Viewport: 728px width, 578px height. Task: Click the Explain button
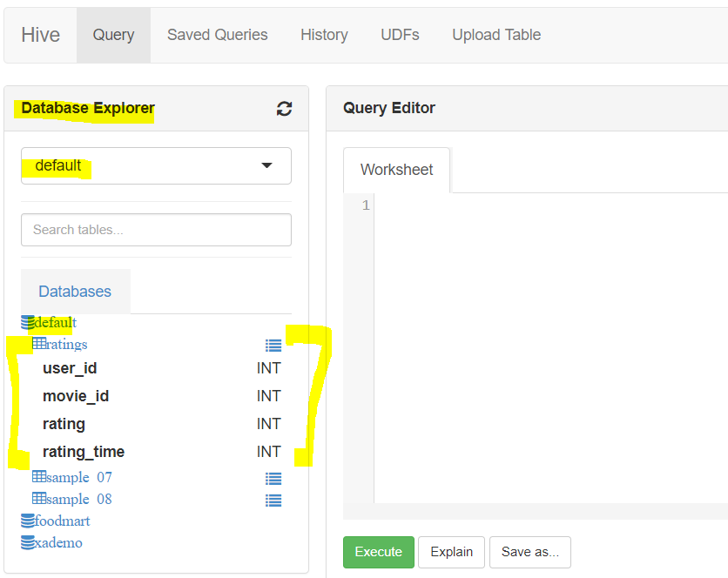451,552
